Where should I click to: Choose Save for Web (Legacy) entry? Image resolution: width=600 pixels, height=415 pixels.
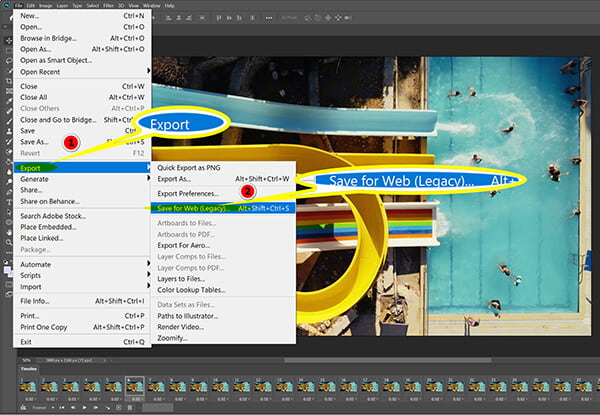coord(223,208)
